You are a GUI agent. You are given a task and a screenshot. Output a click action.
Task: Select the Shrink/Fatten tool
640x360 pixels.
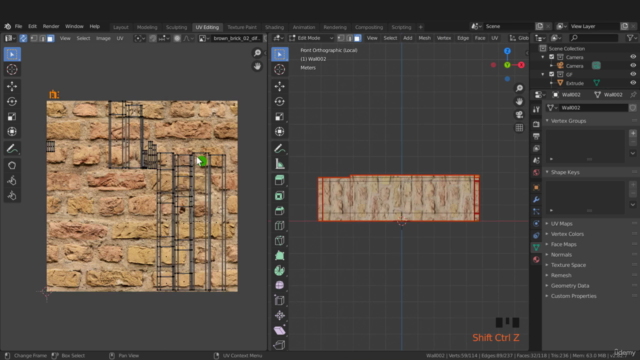(x=280, y=315)
